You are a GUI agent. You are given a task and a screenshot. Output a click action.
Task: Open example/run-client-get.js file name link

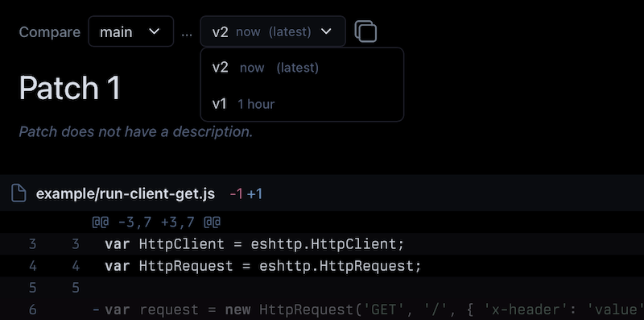[126, 193]
